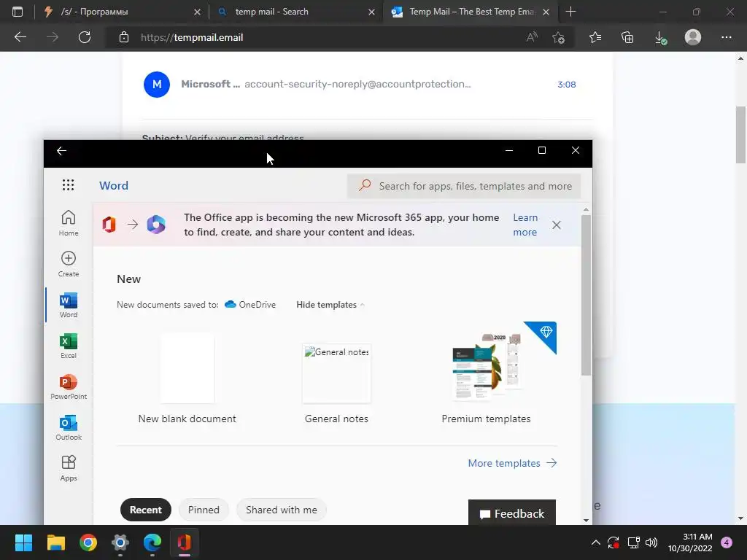Click the Office scrollbar down arrow
The width and height of the screenshot is (747, 560).
click(x=586, y=520)
